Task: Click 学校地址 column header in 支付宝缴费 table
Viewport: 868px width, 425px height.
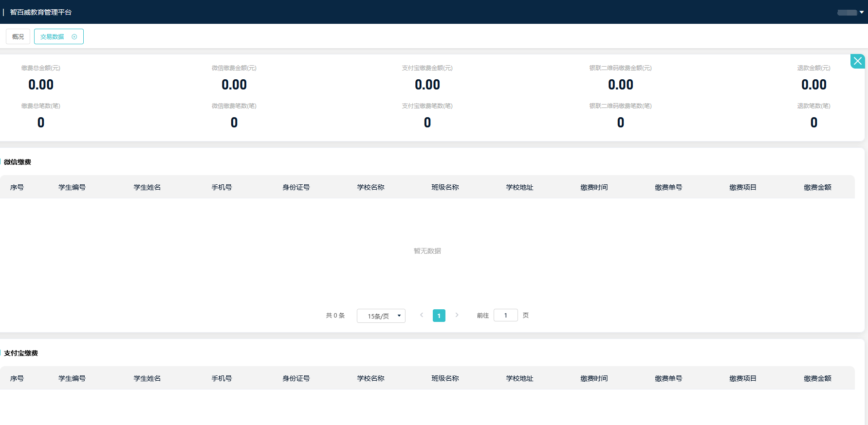Action: click(x=520, y=378)
